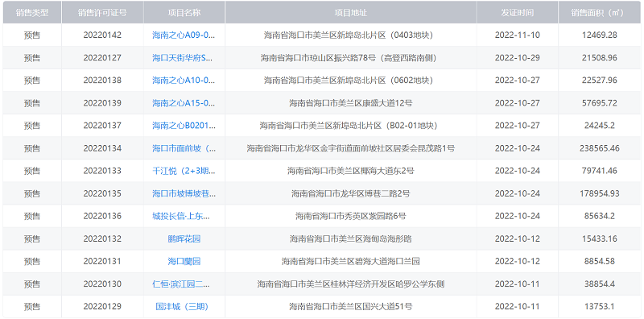644x319 pixels.
Task: Click address 秀英区紫园路6号
Action: click(351, 216)
